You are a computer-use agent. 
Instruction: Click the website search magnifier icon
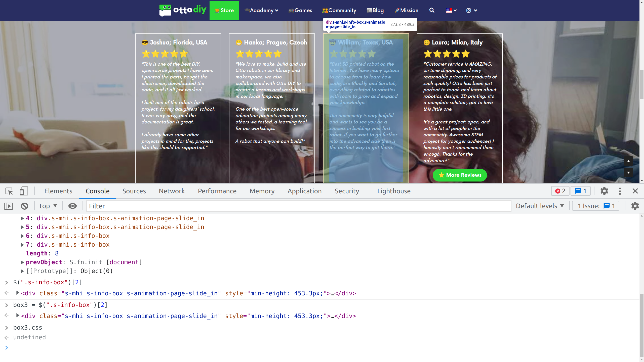pos(432,10)
